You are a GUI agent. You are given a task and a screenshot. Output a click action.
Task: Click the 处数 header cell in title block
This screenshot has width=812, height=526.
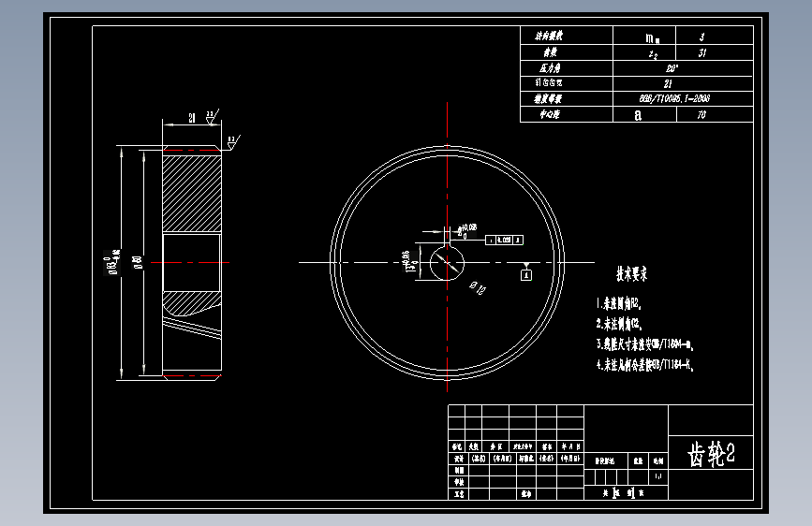(473, 446)
